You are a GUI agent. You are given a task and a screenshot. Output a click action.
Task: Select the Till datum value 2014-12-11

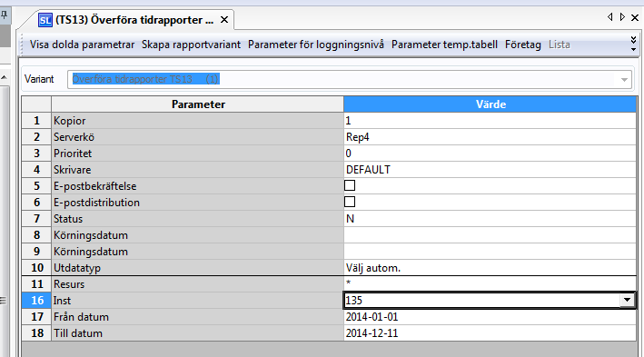pos(490,333)
